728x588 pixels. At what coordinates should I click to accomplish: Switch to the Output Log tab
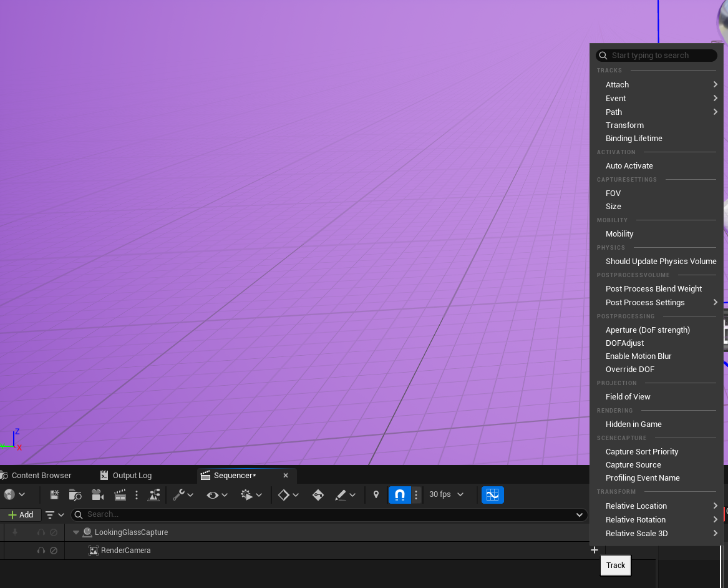(x=132, y=476)
